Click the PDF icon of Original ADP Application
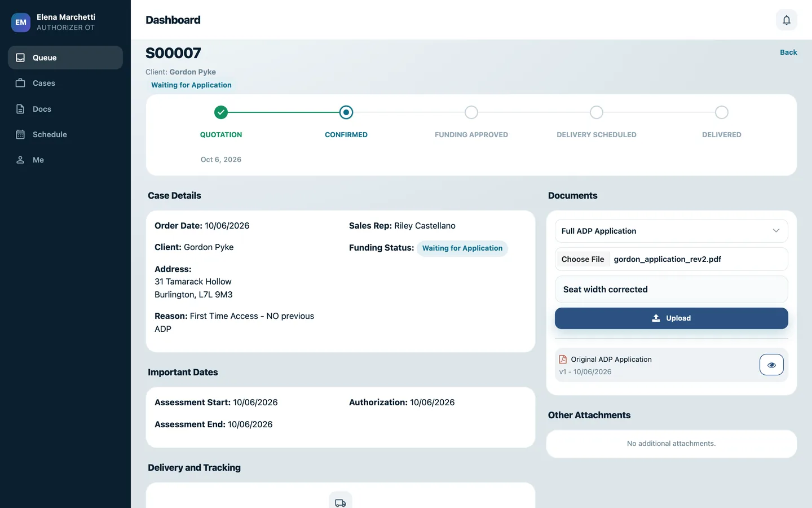This screenshot has width=812, height=508. [x=563, y=359]
